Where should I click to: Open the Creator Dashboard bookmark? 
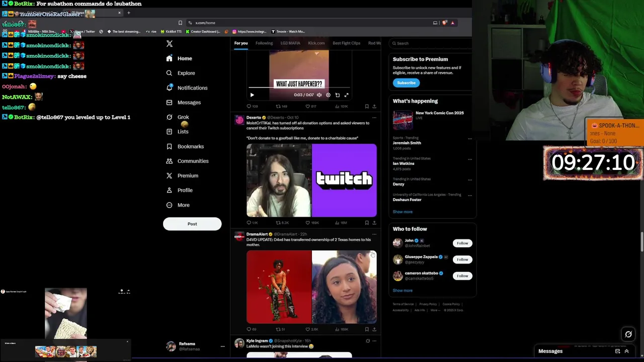203,32
